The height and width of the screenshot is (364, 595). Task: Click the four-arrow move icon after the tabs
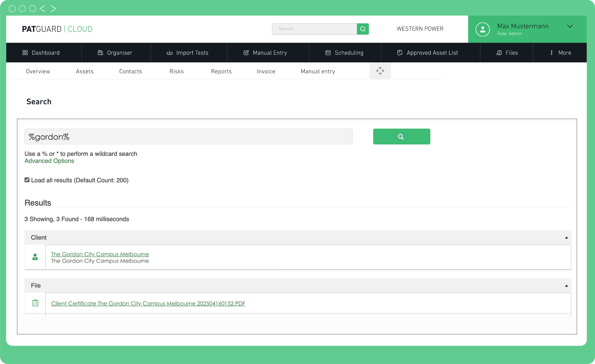pyautogui.click(x=380, y=71)
